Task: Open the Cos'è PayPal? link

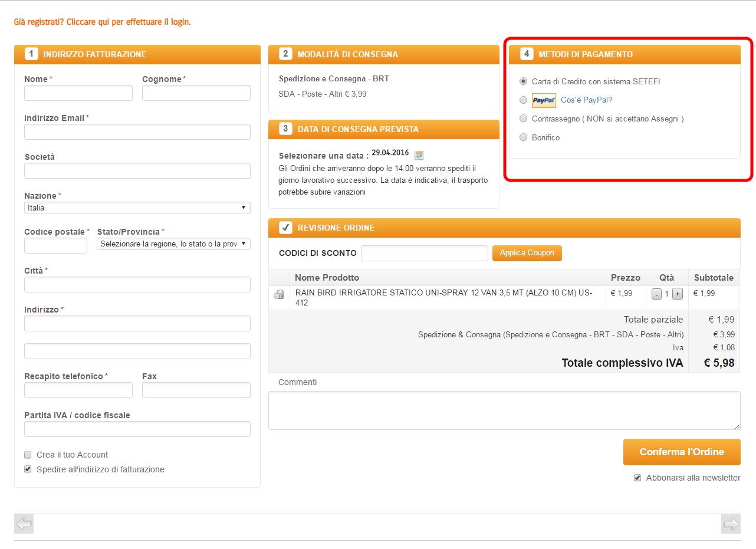Action: click(x=586, y=100)
